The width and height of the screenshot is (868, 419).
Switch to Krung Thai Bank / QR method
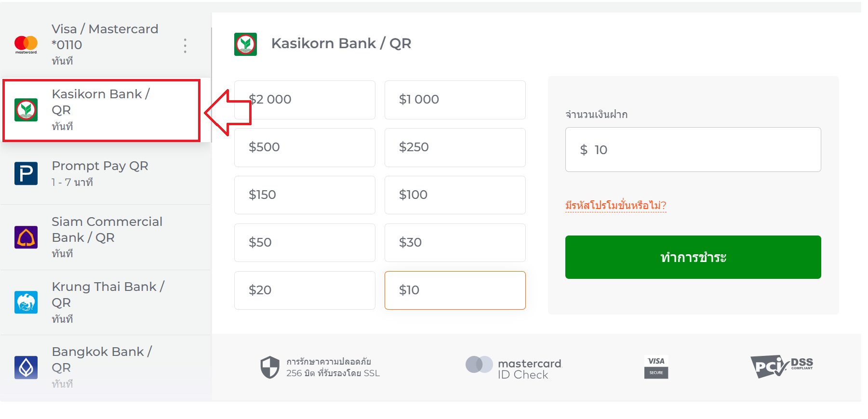[x=106, y=302]
